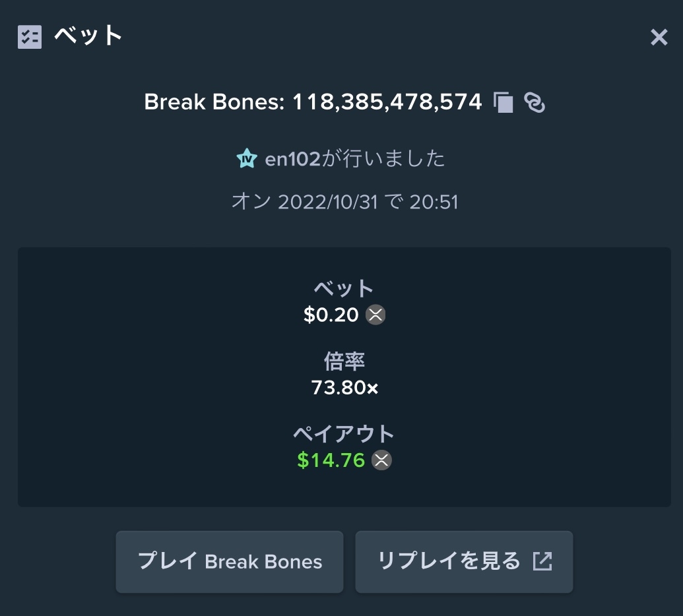Open the プレイ Break Bones button

click(230, 561)
